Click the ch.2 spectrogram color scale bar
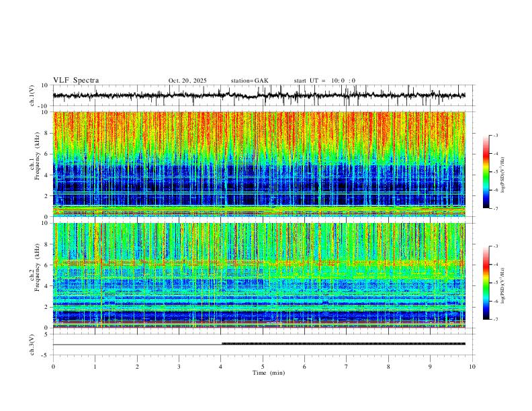The image size is (532, 411). [x=486, y=283]
